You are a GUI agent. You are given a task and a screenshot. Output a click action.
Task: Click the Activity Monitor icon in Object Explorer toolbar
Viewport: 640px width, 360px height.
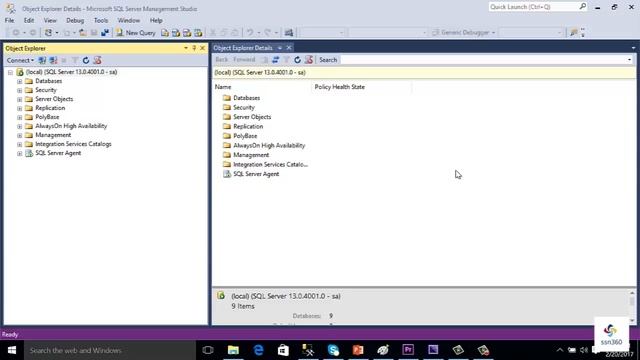97,60
